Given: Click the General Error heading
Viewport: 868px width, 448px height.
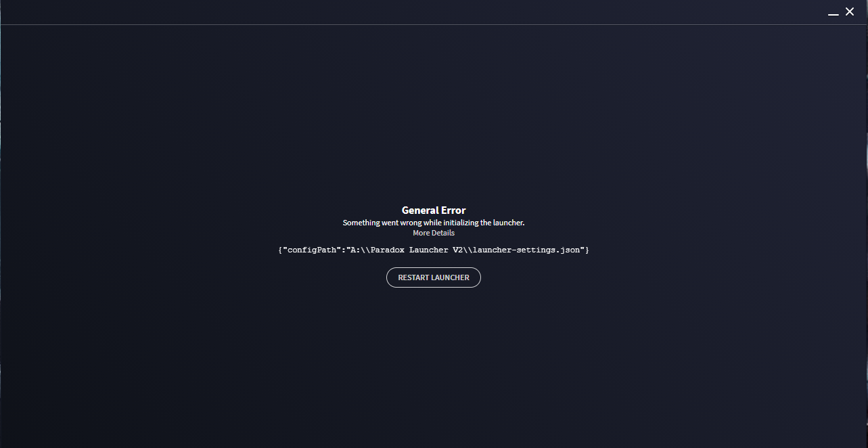Looking at the screenshot, I should (434, 210).
